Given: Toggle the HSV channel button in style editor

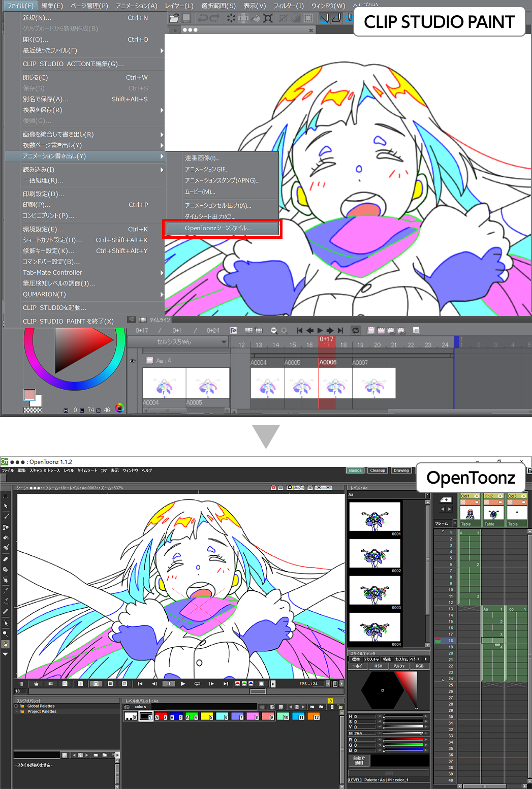Looking at the screenshot, I should 379,666.
